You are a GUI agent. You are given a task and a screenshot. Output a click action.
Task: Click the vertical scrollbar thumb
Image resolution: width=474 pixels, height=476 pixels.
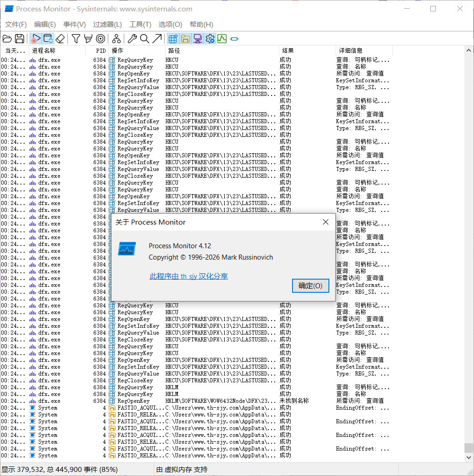(469, 448)
